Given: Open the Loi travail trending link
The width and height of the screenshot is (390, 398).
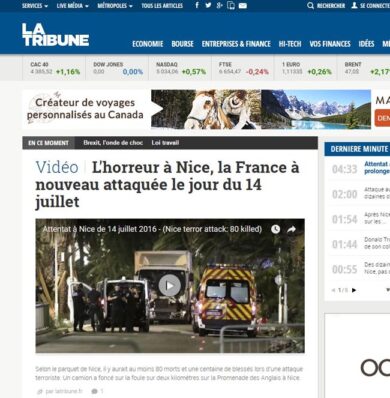Looking at the screenshot, I should (165, 143).
